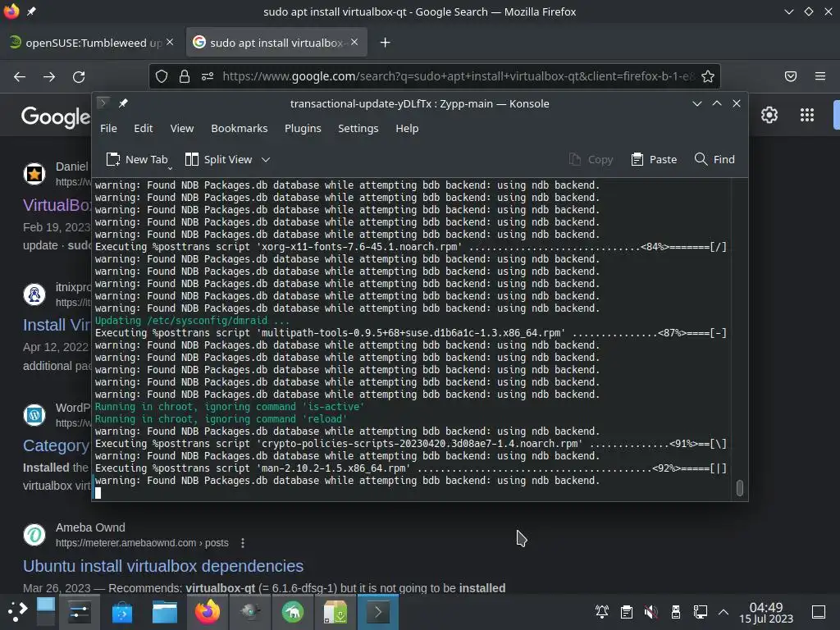The height and width of the screenshot is (630, 840).
Task: Open the Google apps grid
Action: coord(807,115)
